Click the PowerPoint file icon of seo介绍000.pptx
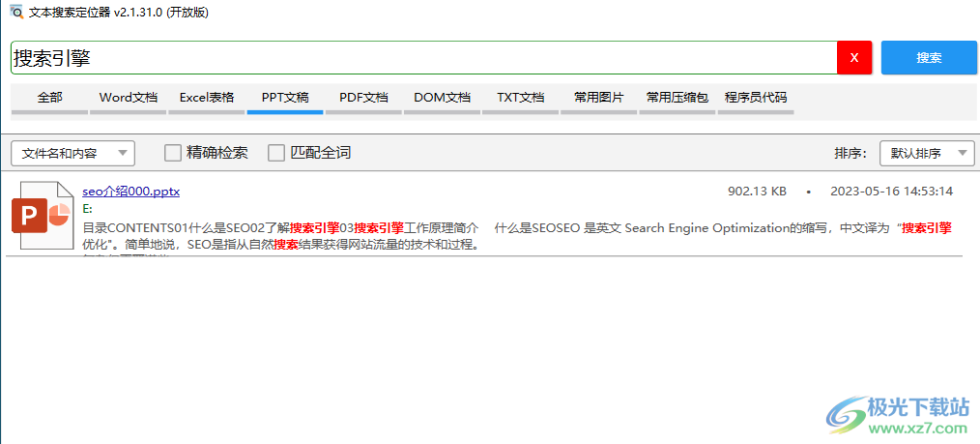This screenshot has width=980, height=444. [x=42, y=215]
